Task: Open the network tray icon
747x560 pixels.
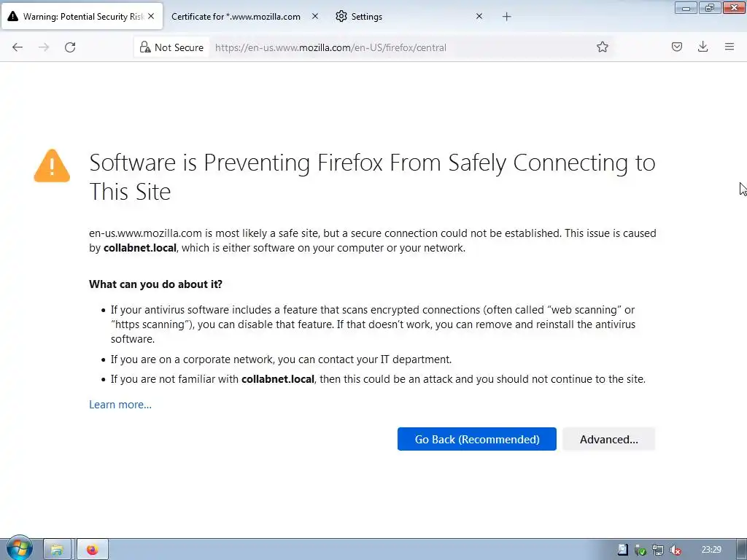Action: coord(658,550)
